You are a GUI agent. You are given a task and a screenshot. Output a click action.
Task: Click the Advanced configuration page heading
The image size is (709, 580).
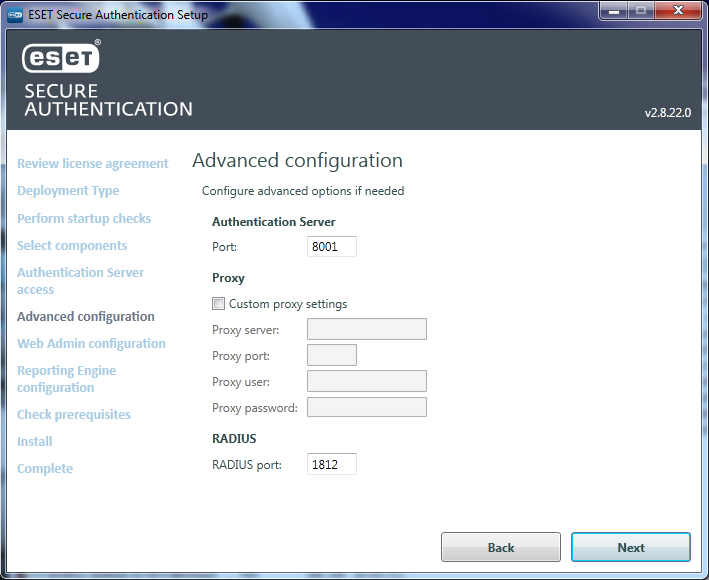298,160
